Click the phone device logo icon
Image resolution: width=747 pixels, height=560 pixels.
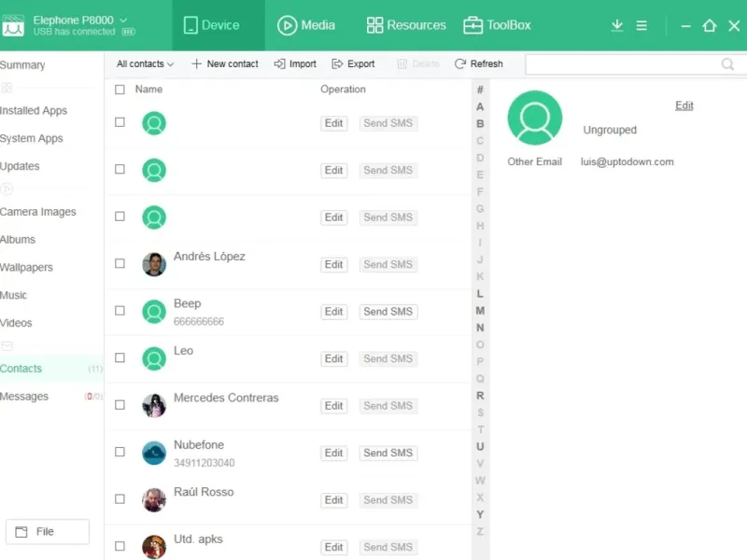13,25
